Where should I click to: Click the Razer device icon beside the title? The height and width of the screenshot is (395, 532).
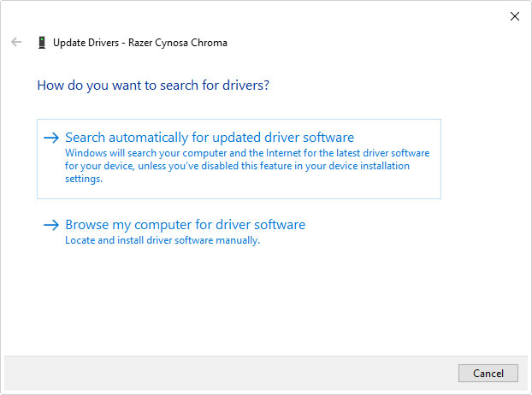(42, 43)
